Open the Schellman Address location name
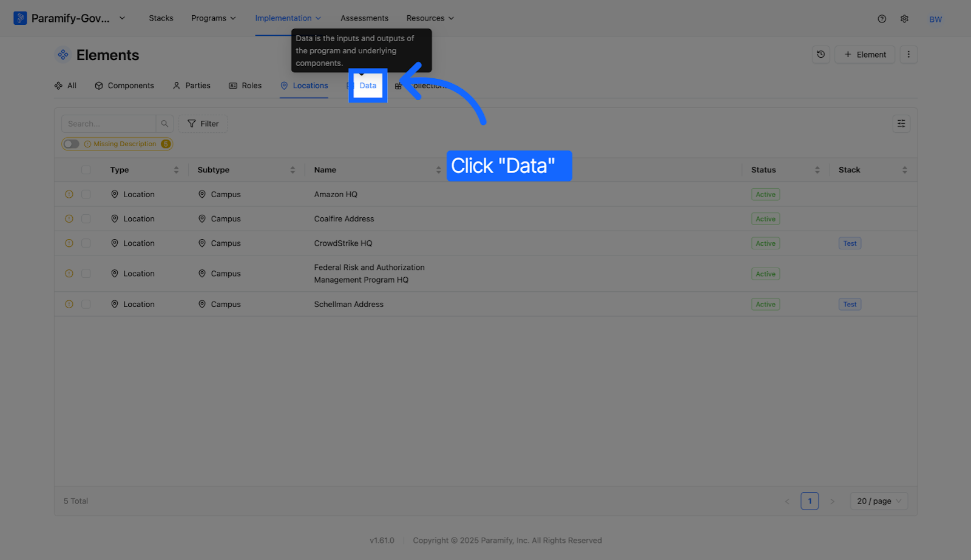The width and height of the screenshot is (971, 560). pyautogui.click(x=348, y=305)
